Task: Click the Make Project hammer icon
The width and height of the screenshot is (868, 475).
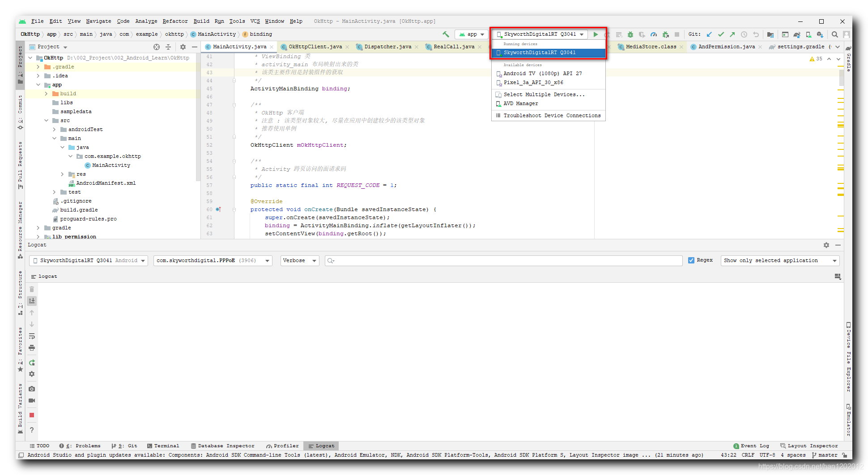Action: pos(446,34)
